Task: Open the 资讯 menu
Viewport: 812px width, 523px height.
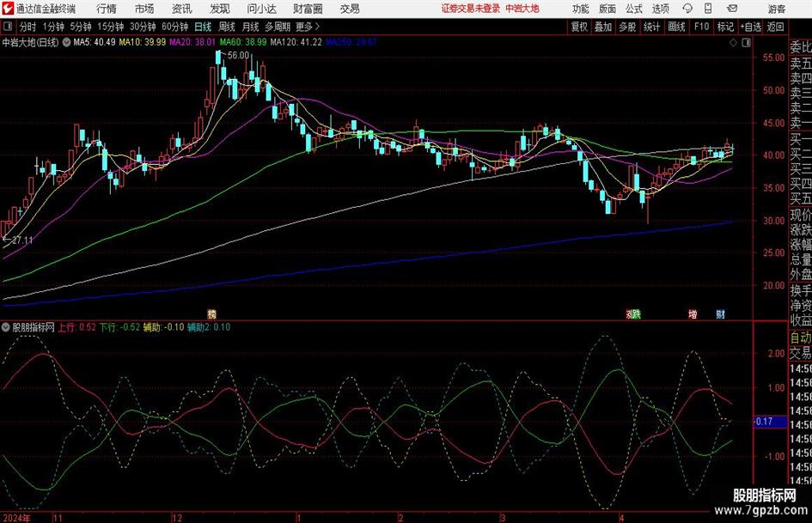Action: [x=182, y=9]
